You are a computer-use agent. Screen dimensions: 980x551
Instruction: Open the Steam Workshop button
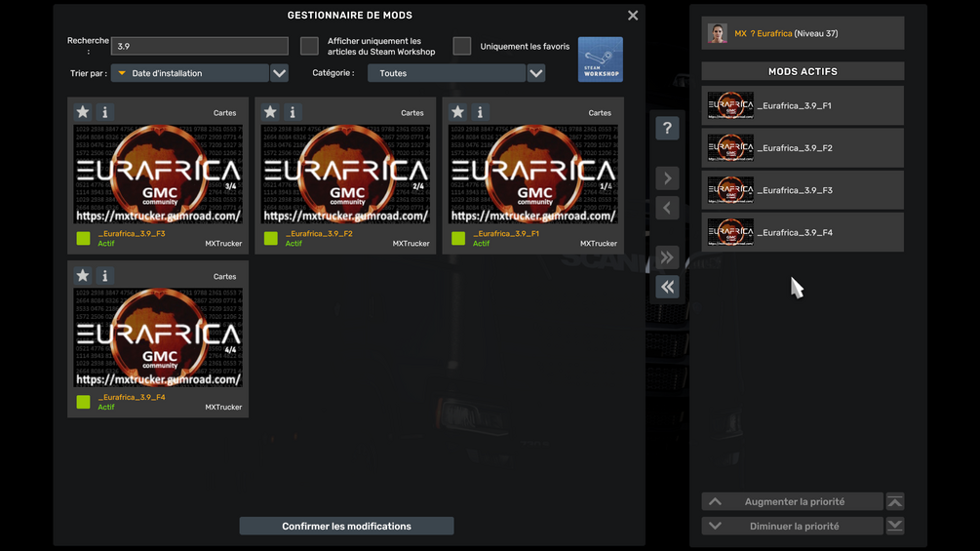600,59
